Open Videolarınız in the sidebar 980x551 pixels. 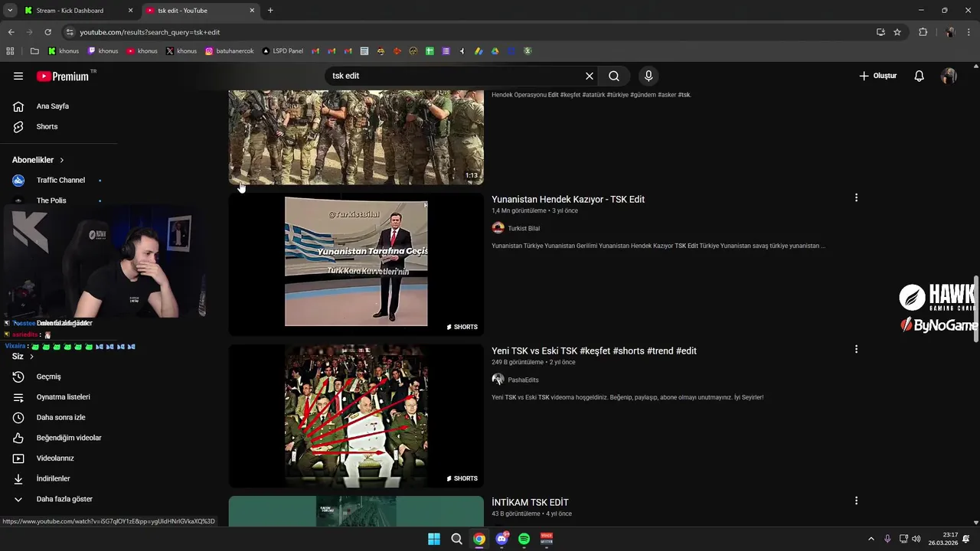point(55,458)
